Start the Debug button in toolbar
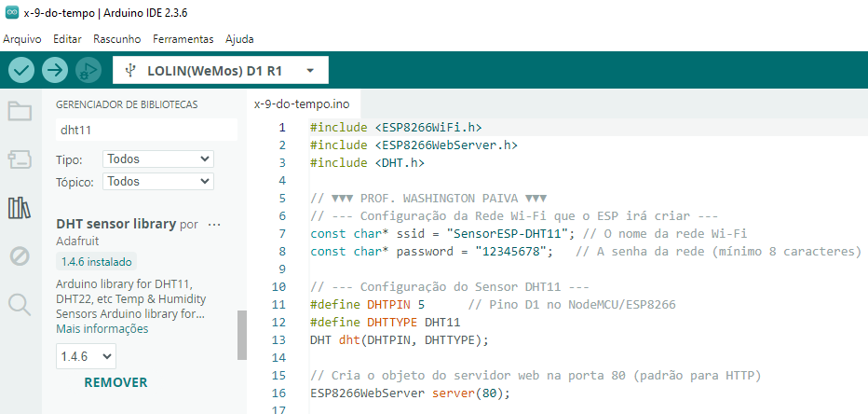 coord(88,70)
